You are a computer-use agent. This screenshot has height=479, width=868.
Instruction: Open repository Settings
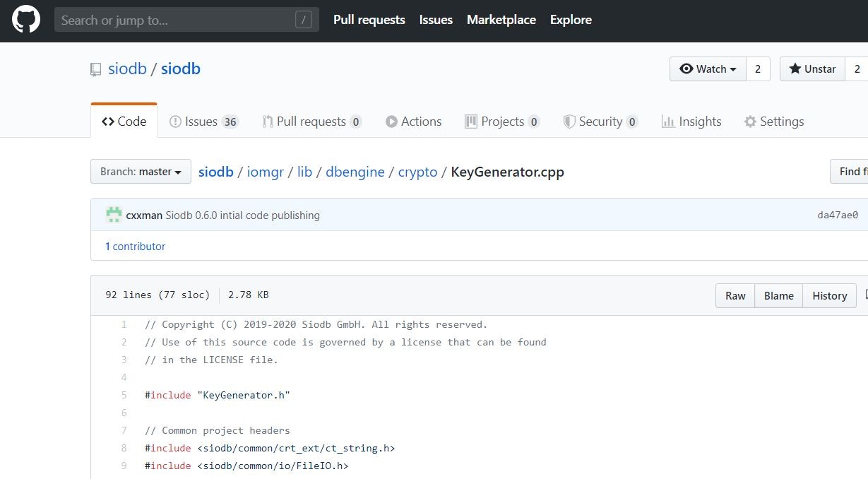(x=774, y=121)
